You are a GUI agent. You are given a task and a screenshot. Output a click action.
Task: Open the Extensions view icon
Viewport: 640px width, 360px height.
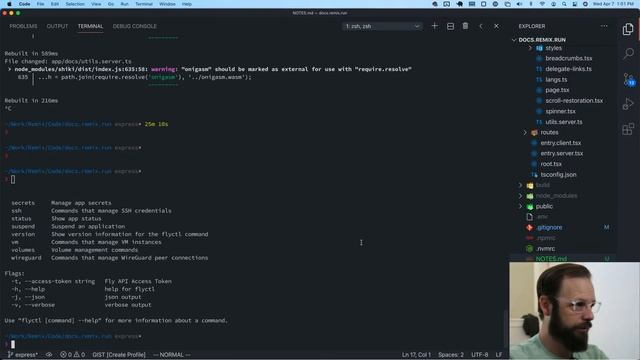tap(628, 129)
